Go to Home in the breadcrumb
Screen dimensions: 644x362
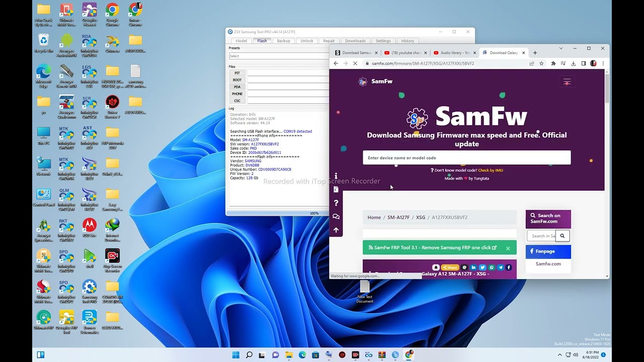(374, 218)
